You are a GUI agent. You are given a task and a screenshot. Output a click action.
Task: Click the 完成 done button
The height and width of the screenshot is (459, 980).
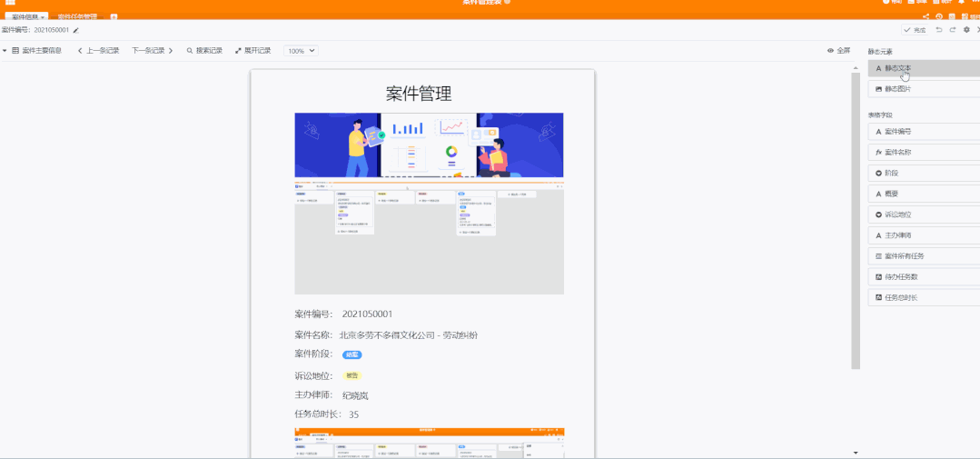915,30
